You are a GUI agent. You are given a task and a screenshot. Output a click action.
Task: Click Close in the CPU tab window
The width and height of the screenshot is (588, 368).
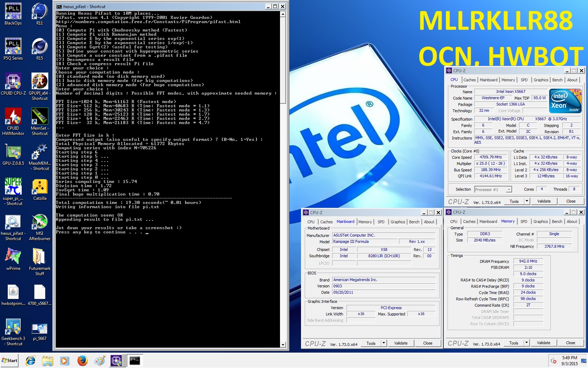click(x=571, y=201)
